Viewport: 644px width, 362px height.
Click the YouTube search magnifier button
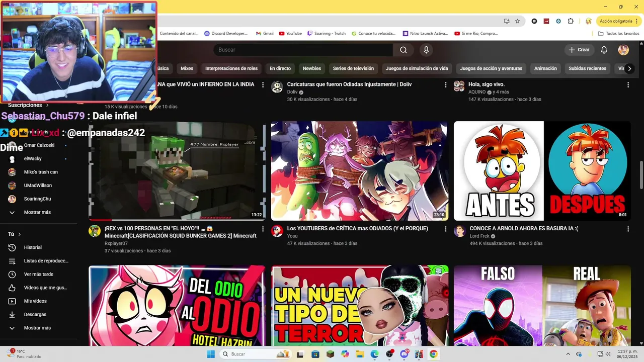(x=404, y=50)
